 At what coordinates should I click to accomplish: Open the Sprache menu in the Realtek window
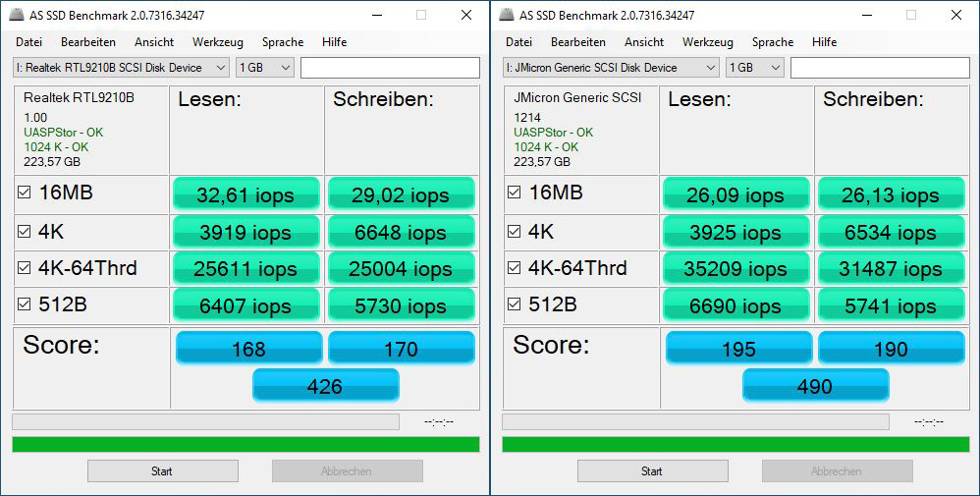283,42
